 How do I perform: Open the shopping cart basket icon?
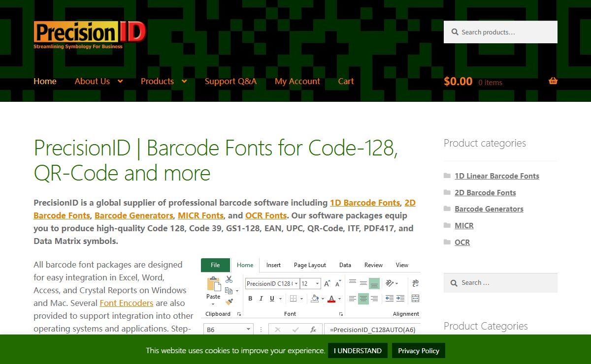pos(553,81)
